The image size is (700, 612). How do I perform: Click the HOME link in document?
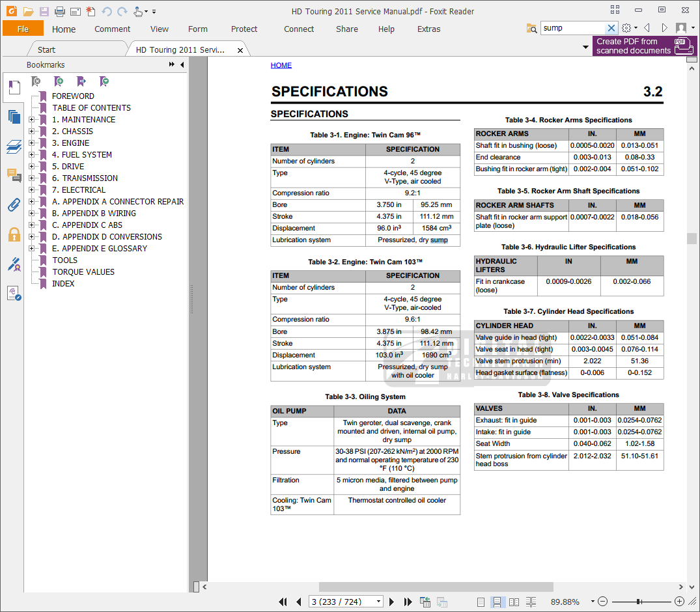pyautogui.click(x=281, y=65)
